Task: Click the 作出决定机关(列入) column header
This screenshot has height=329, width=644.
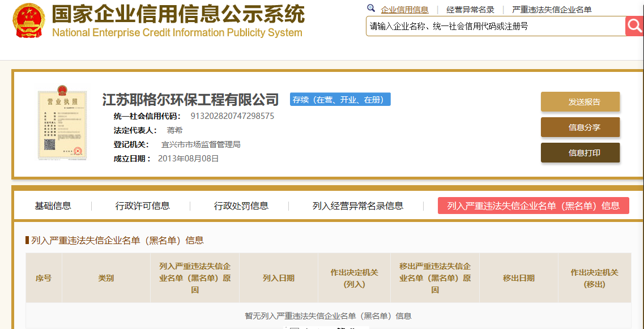Action: click(355, 278)
